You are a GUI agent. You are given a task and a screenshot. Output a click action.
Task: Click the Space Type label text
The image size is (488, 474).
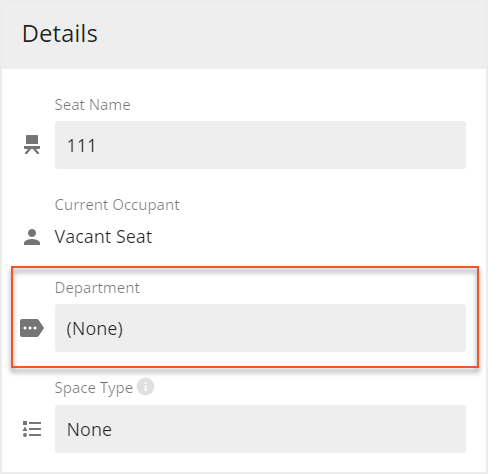click(x=94, y=388)
